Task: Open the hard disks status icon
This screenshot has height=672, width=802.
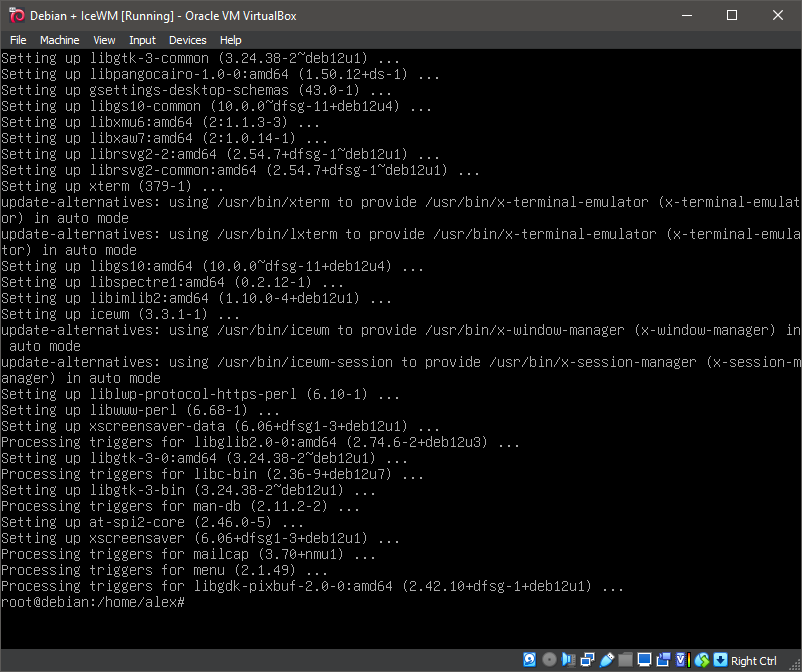Action: [529, 660]
